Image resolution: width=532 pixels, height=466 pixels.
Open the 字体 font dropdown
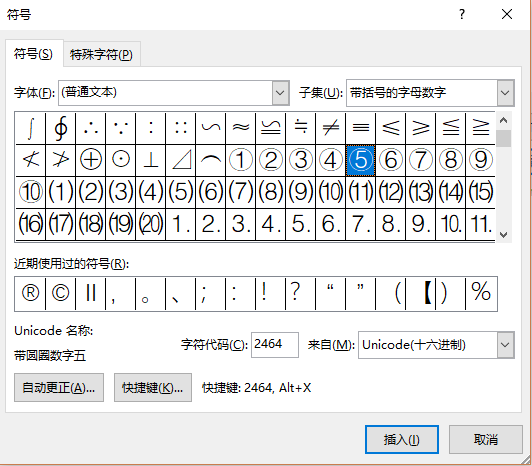coord(280,93)
